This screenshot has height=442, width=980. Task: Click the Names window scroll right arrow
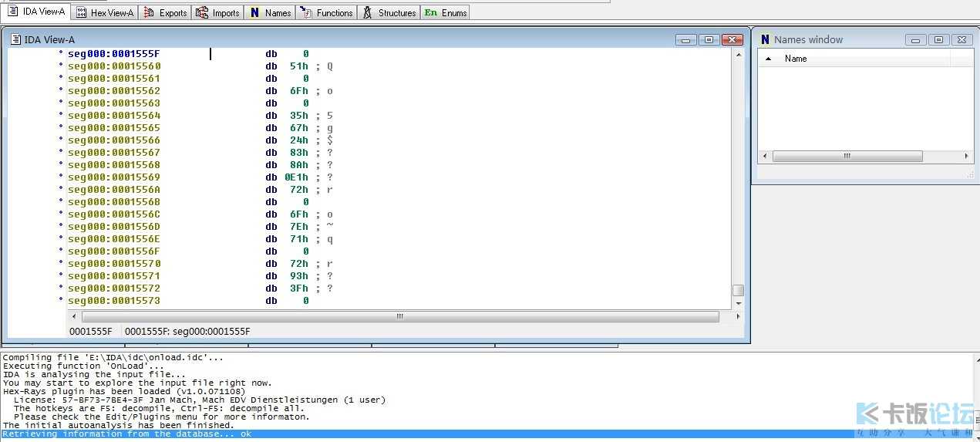pos(967,156)
